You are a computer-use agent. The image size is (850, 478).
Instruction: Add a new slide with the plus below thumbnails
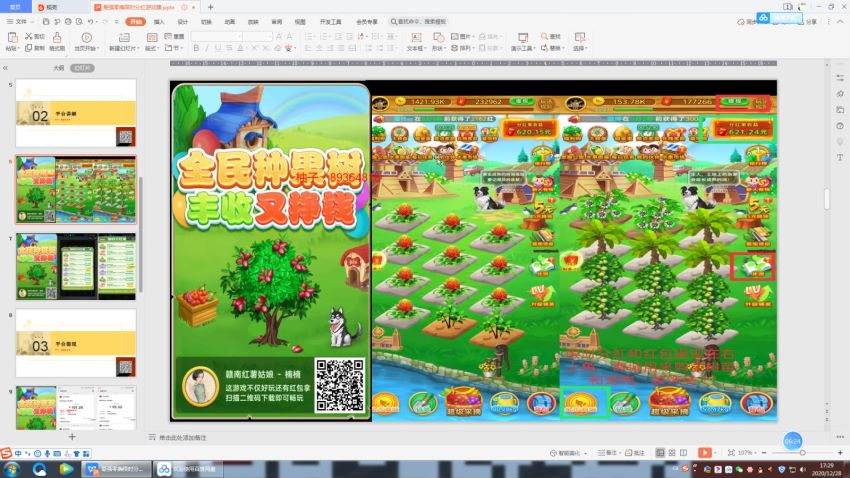click(x=72, y=436)
